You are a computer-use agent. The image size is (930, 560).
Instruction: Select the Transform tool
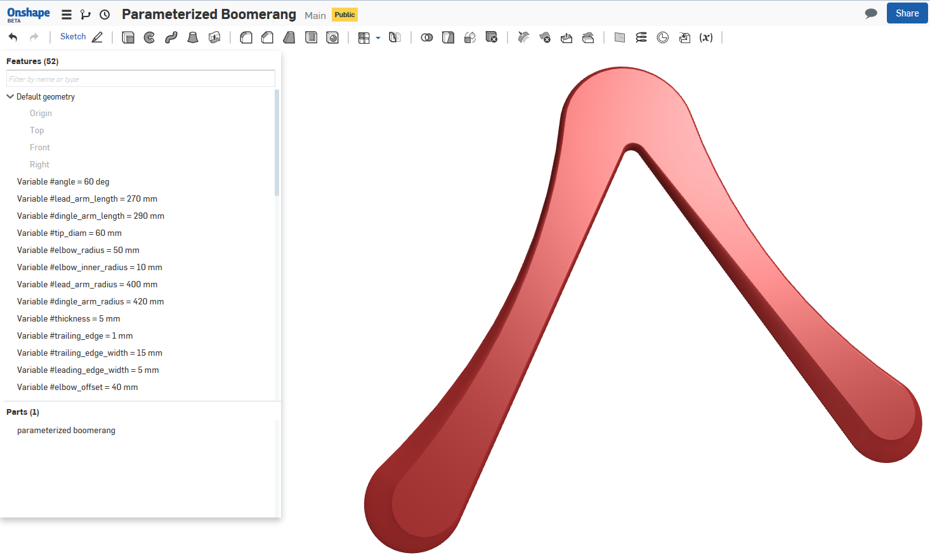pyautogui.click(x=470, y=37)
